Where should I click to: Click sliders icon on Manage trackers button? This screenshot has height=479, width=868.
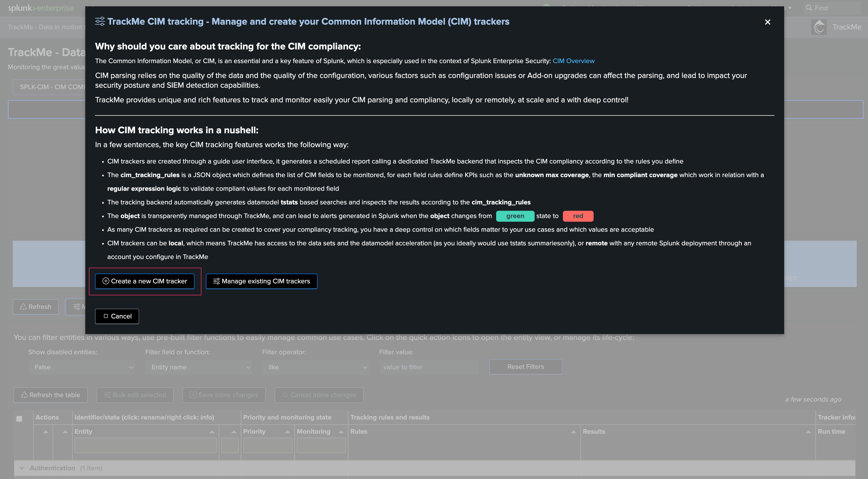pos(216,281)
